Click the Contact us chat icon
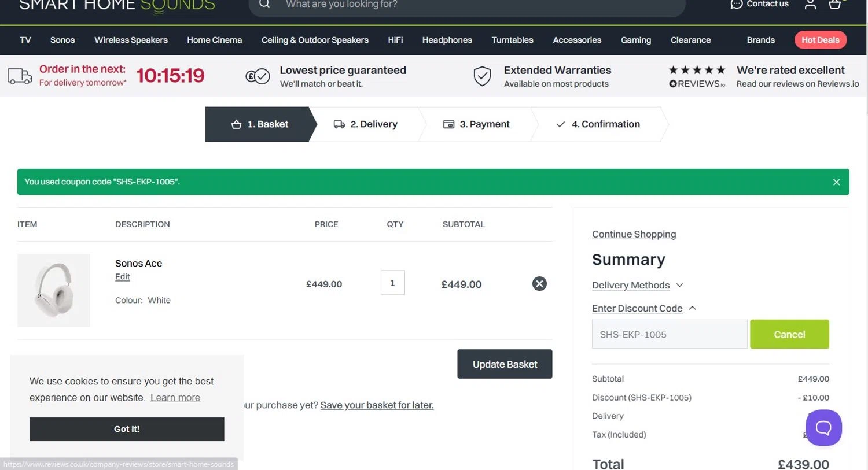This screenshot has height=470, width=868. click(736, 4)
